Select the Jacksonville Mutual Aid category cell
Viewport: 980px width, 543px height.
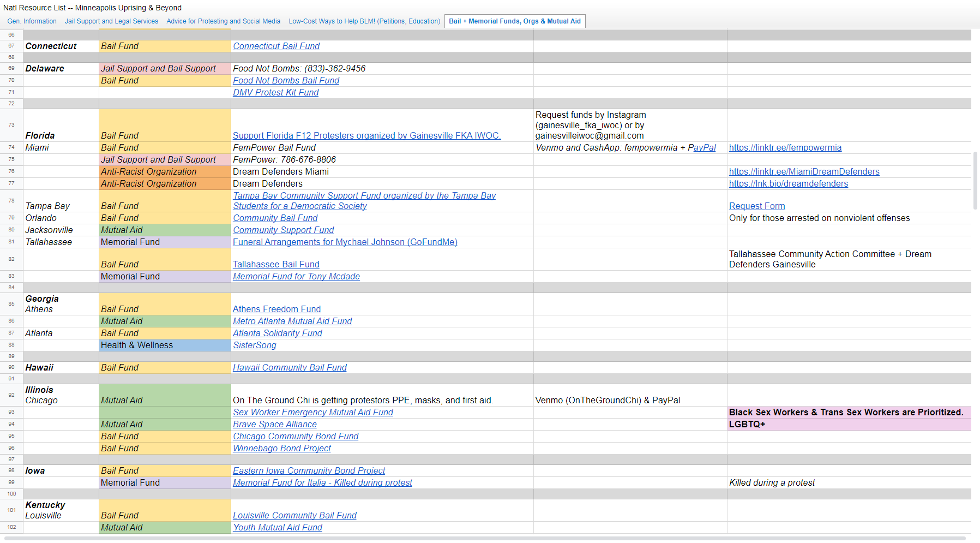pos(165,230)
